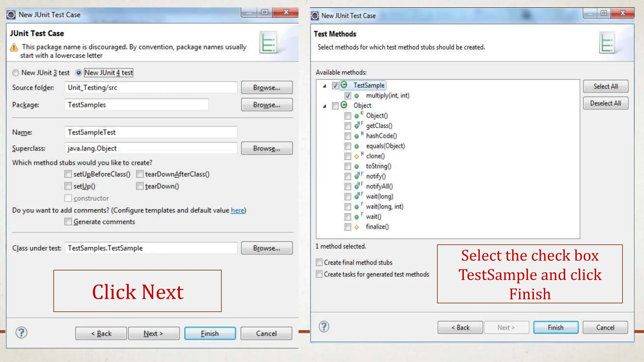Select the toString() method entry
The width and height of the screenshot is (644, 362).
coord(378,166)
